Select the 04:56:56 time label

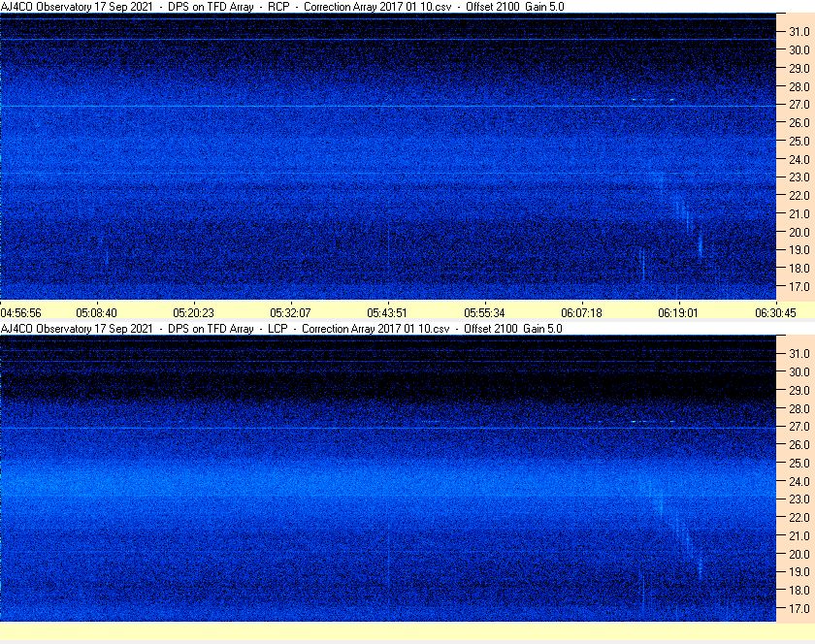coord(20,313)
